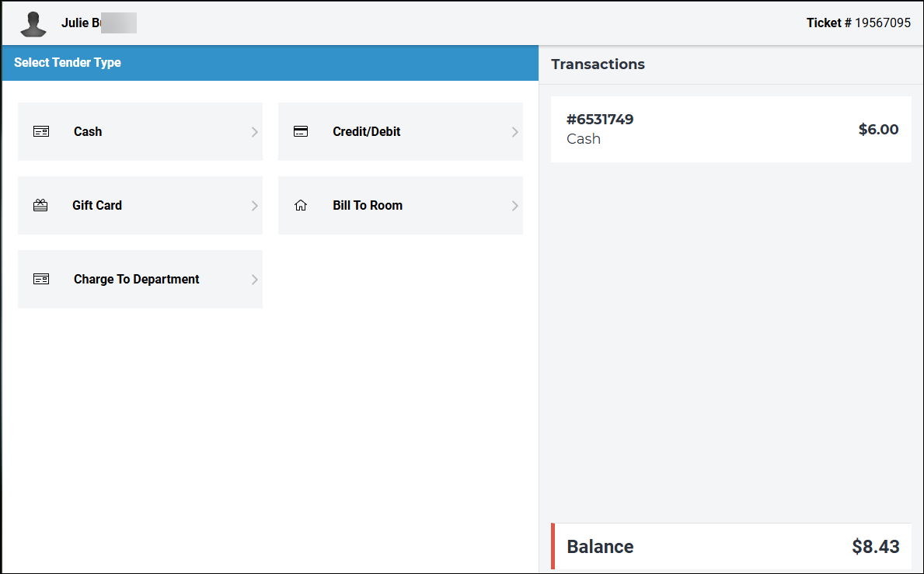Click the user avatar silhouette icon
This screenshot has height=574, width=924.
tap(33, 24)
